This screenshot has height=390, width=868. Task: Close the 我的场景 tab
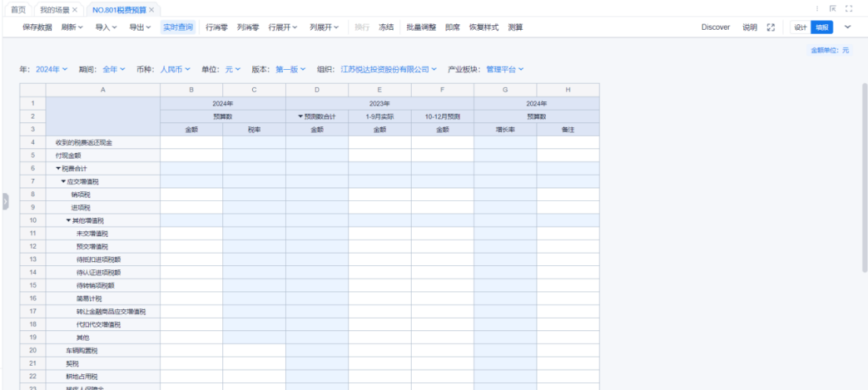pyautogui.click(x=75, y=9)
